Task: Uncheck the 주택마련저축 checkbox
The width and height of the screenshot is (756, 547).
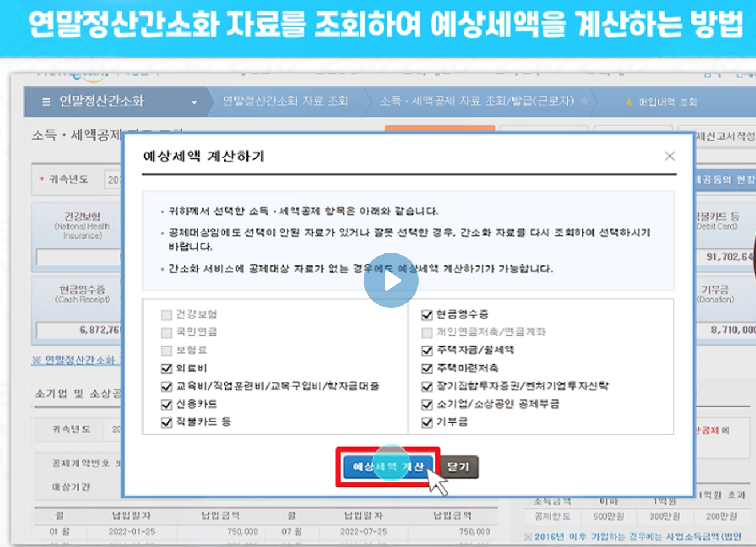Action: pyautogui.click(x=427, y=368)
